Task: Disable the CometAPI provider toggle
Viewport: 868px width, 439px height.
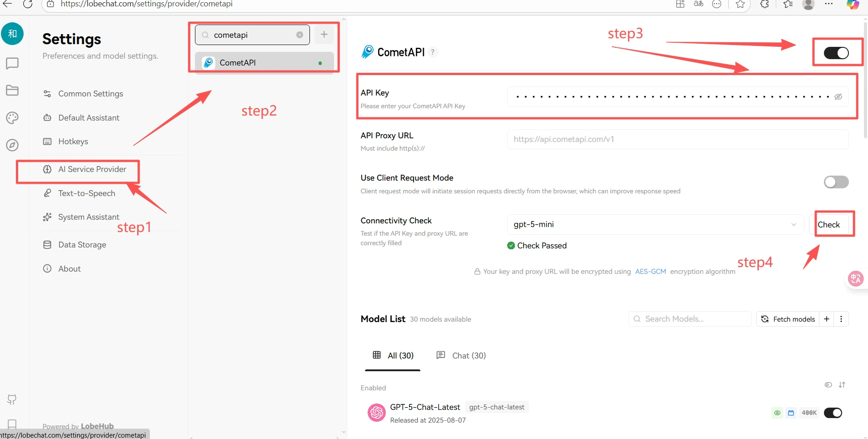Action: coord(837,52)
